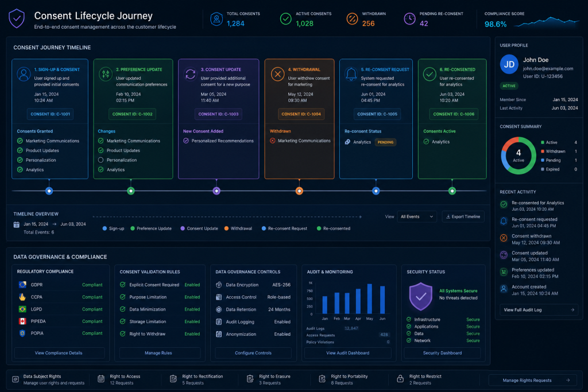Toggle Personalization check in Sign-up card
This screenshot has width=588, height=392.
[x=20, y=160]
